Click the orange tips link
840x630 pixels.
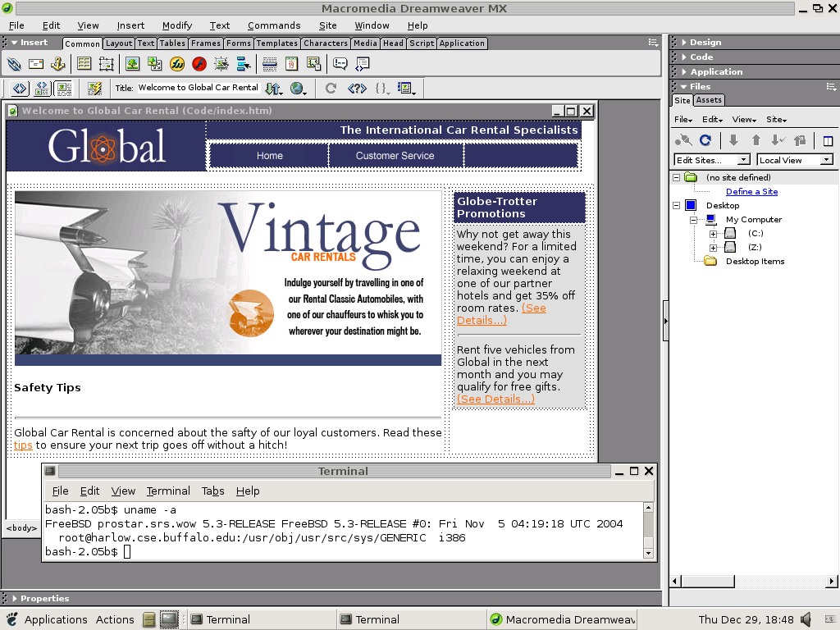pos(23,445)
